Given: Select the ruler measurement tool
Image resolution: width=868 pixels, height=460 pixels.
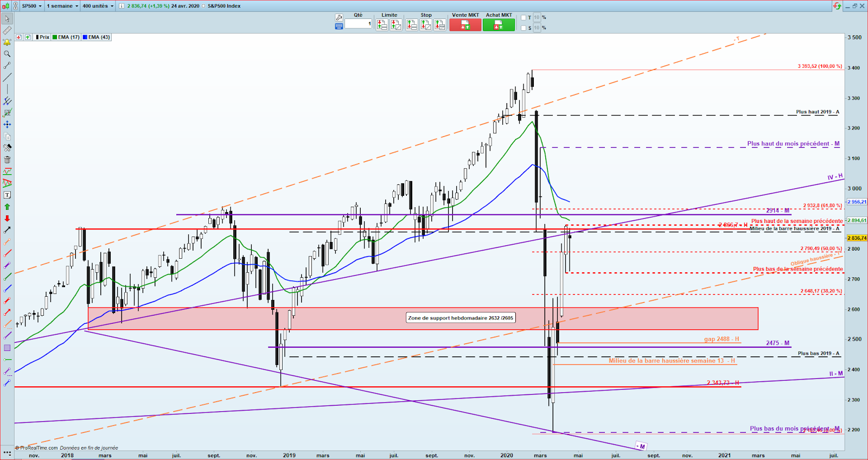Looking at the screenshot, I should tap(7, 30).
